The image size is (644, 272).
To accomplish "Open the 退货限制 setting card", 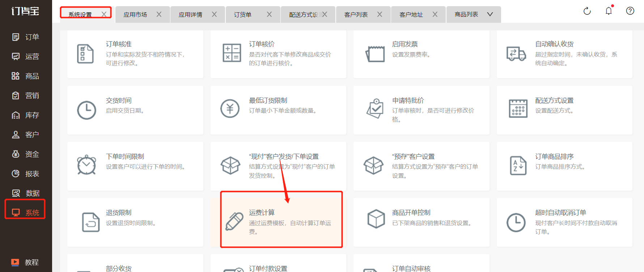I will 135,222.
